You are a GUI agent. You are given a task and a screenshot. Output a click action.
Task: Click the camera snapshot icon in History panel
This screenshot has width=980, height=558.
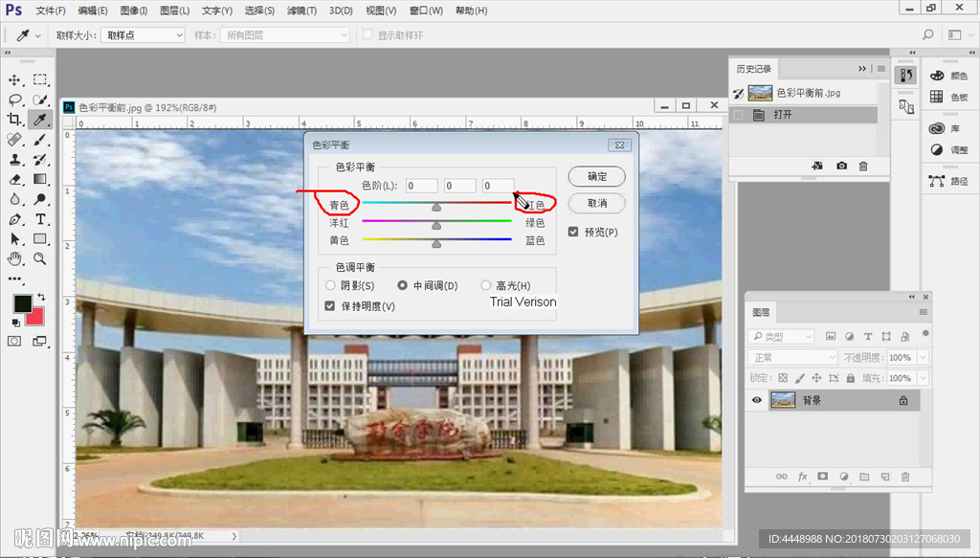pos(841,166)
